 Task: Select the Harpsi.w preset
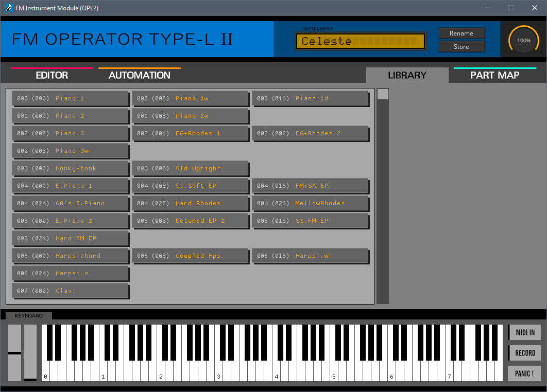(x=311, y=256)
